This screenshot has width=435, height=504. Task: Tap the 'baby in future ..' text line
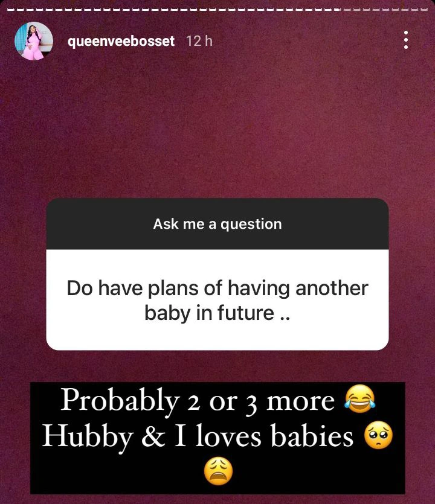tap(217, 313)
